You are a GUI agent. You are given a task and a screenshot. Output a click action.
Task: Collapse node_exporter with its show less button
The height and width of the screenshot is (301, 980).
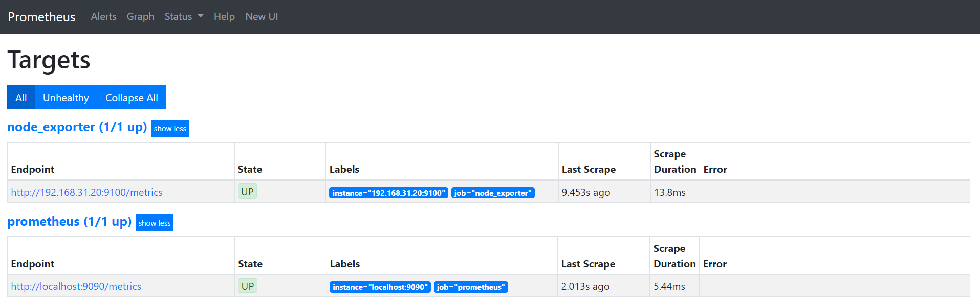170,128
